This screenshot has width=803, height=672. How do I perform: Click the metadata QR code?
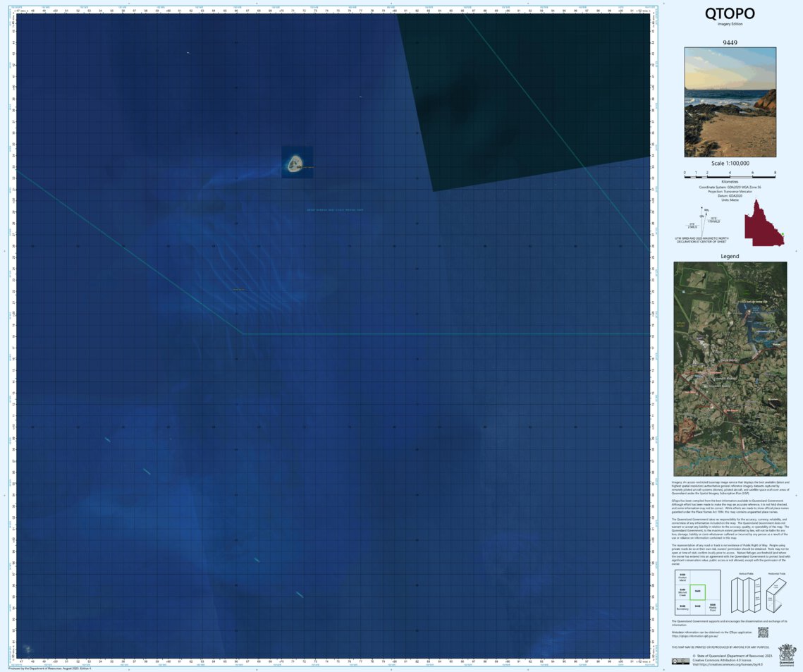point(763,632)
